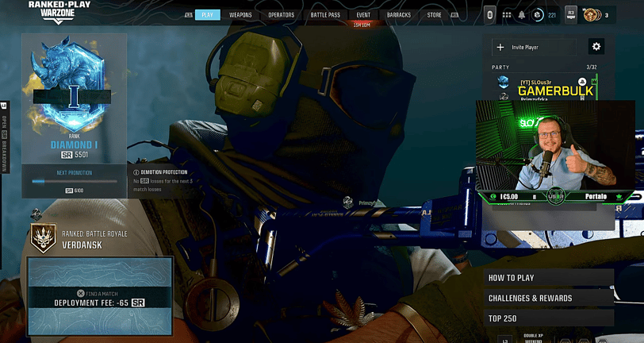Image resolution: width=644 pixels, height=343 pixels.
Task: Click the player level emblem beside 221
Action: coord(537,15)
